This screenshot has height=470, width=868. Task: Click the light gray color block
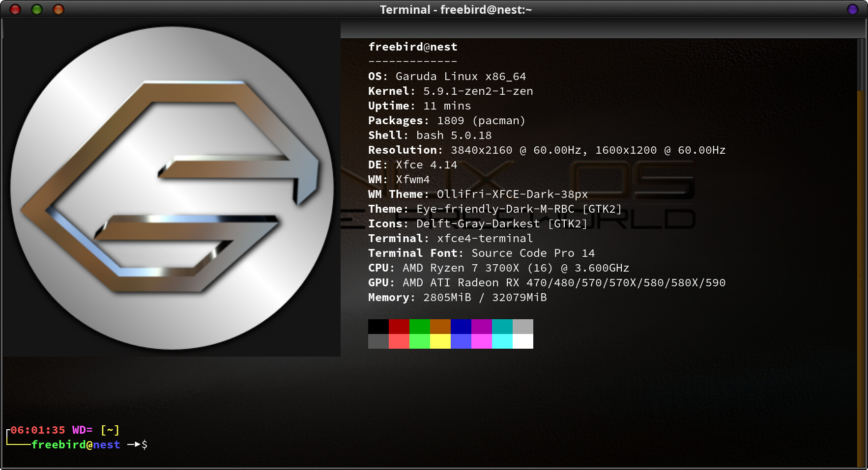523,327
